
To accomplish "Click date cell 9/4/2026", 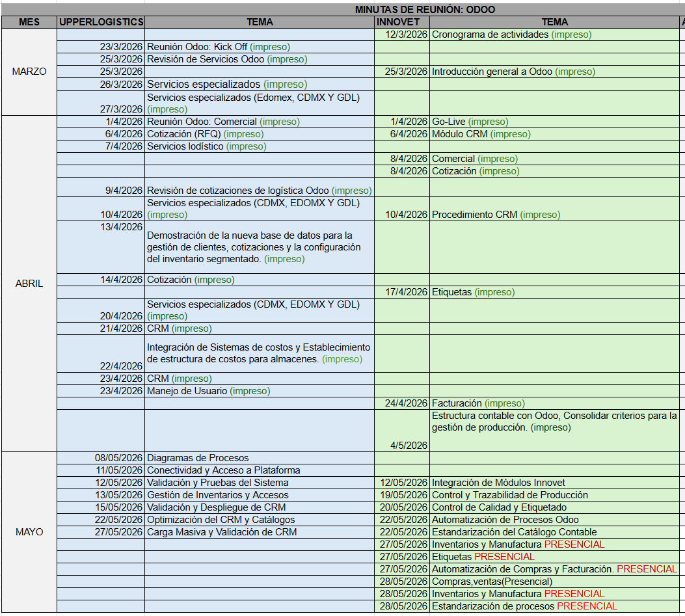I will [x=101, y=187].
